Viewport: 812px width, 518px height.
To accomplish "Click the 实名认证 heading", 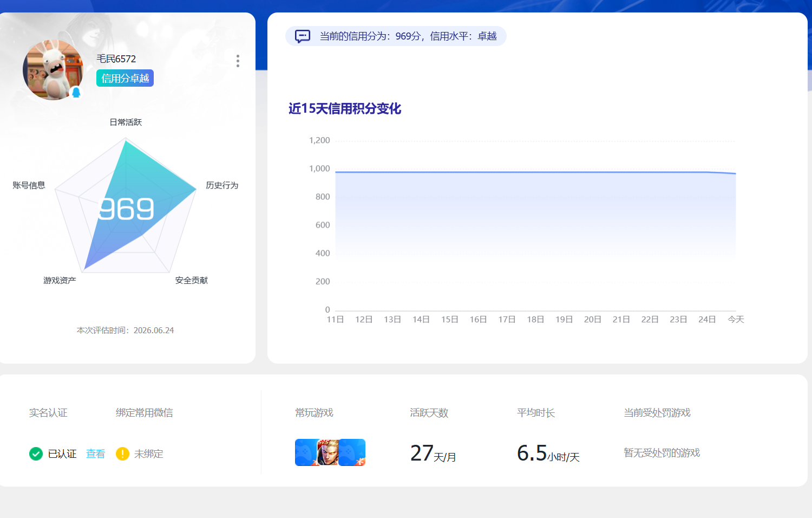I will (48, 412).
